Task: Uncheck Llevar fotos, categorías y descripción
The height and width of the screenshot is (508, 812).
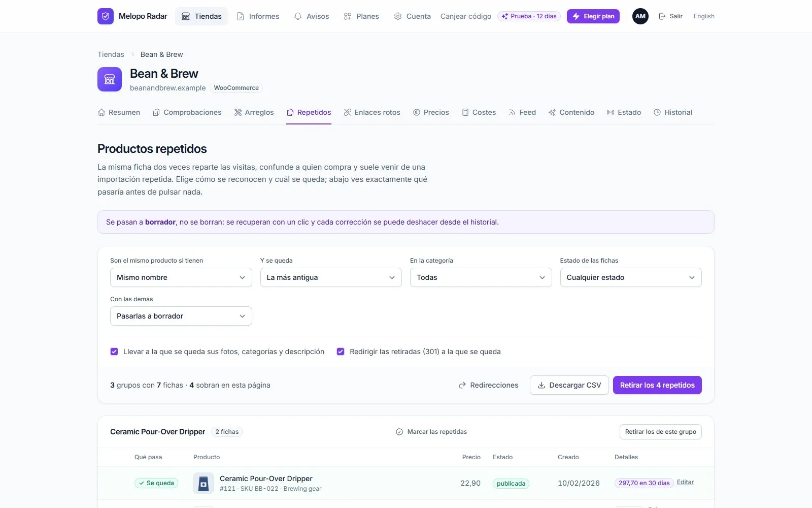Action: pos(114,352)
